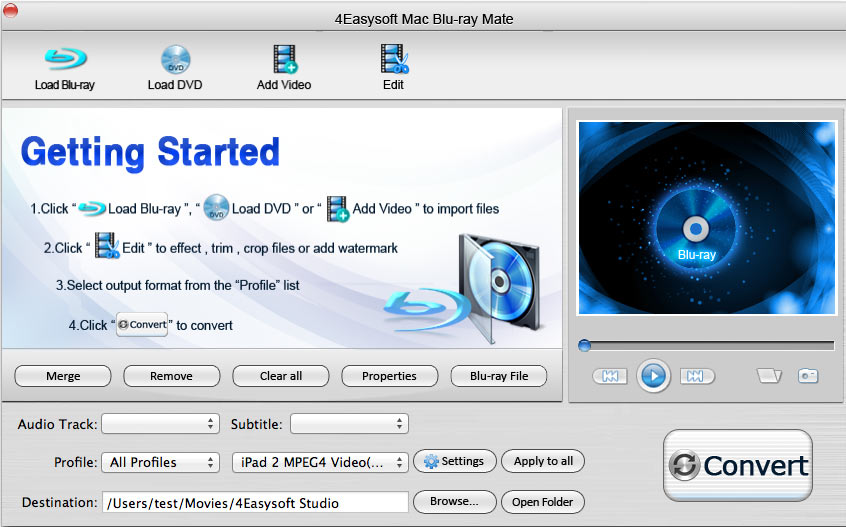Open the iPad 2 MPEG4 Video format dropdown

(320, 462)
